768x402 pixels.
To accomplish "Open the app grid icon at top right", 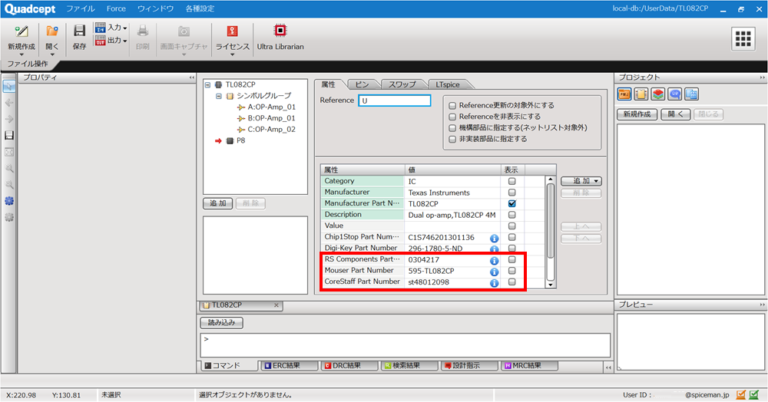I will (742, 37).
